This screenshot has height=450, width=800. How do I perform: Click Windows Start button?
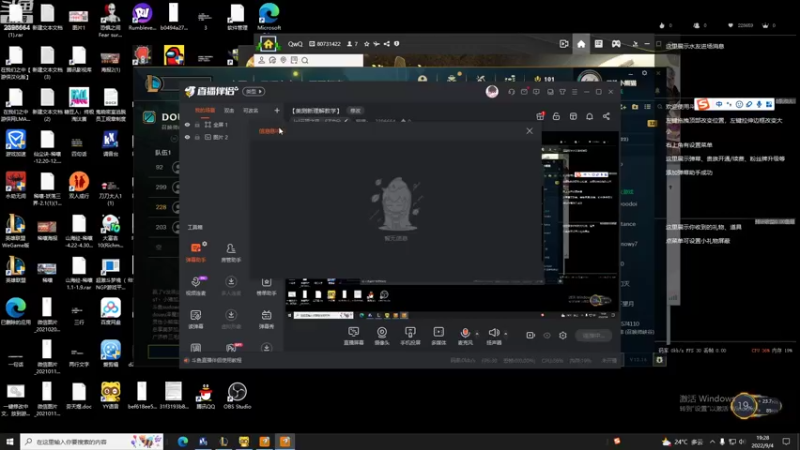[x=10, y=441]
